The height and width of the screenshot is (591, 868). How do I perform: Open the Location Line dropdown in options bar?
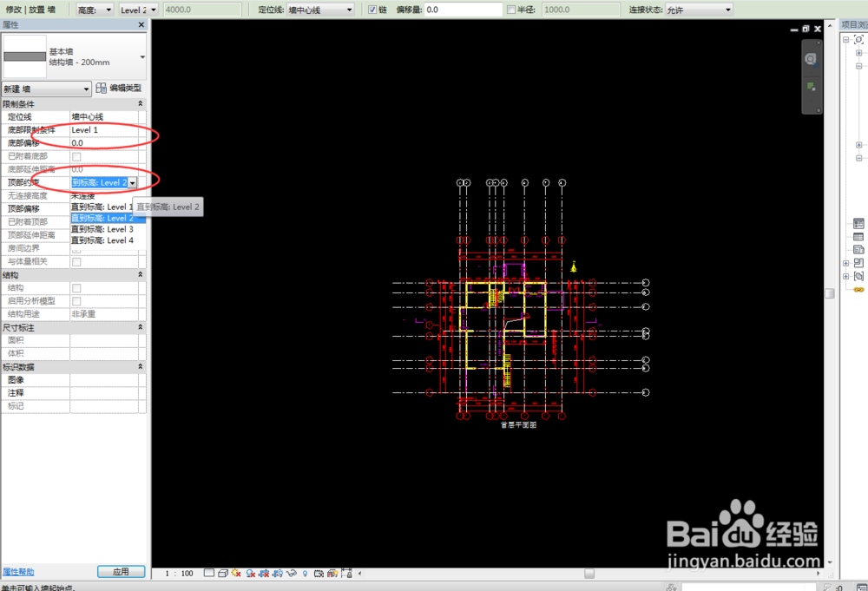[320, 10]
